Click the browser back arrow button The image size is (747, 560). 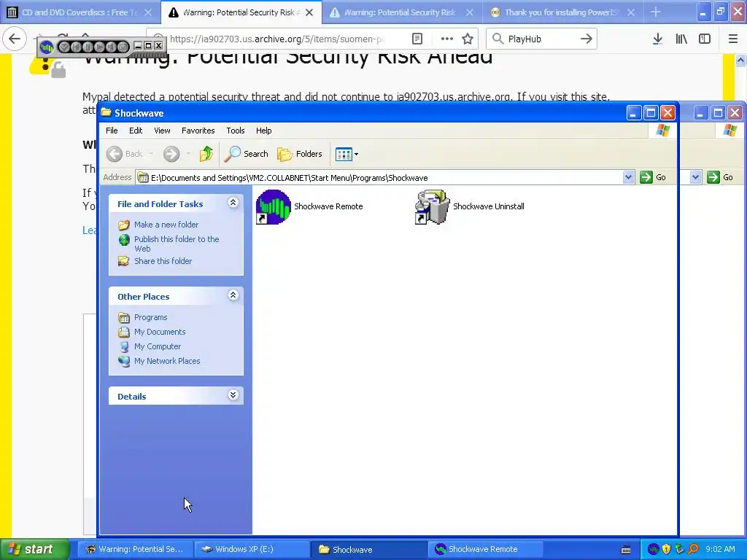[15, 39]
